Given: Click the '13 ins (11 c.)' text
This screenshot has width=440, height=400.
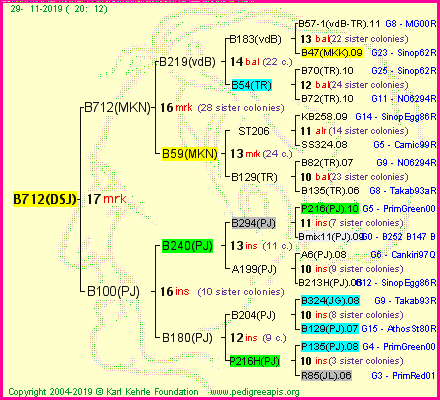Looking at the screenshot, I should coord(261,246).
